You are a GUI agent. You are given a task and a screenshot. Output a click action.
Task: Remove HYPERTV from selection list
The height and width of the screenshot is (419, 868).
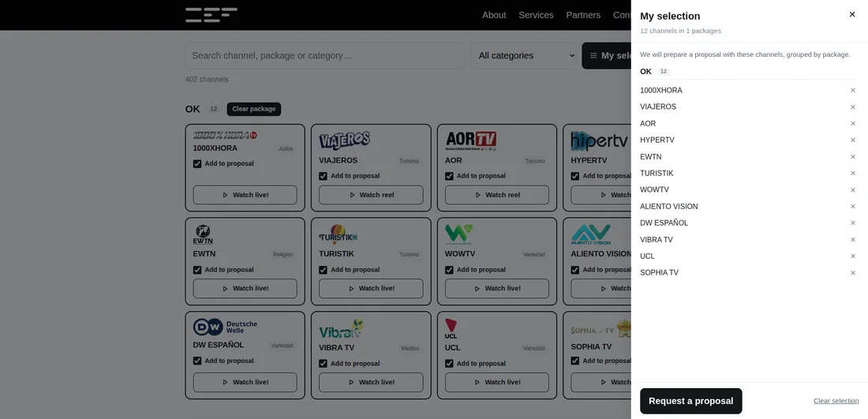(x=852, y=140)
